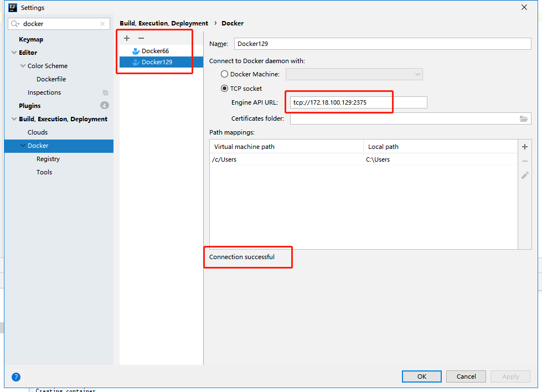Close the Settings dialog
Image resolution: width=542 pixels, height=392 pixels.
pyautogui.click(x=524, y=7)
